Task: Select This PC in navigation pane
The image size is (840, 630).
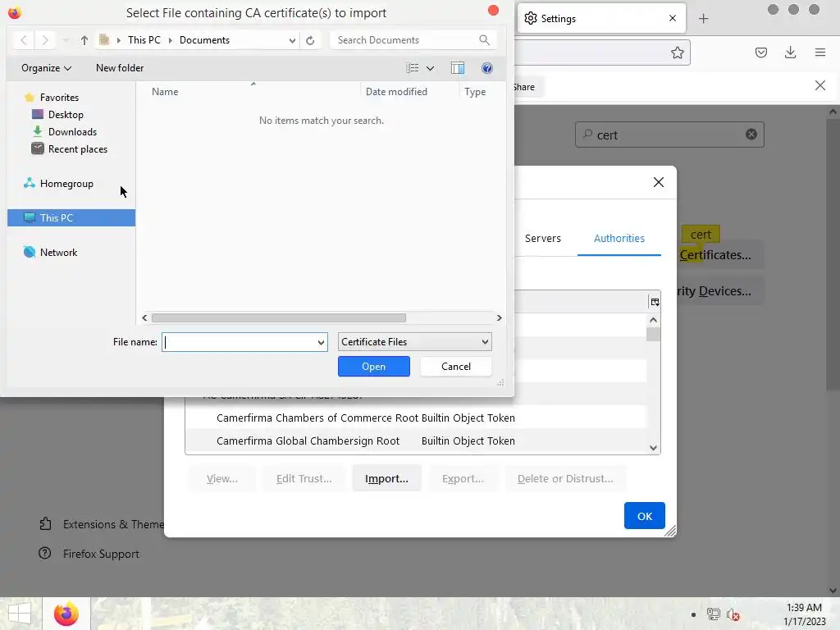Action: click(71, 218)
